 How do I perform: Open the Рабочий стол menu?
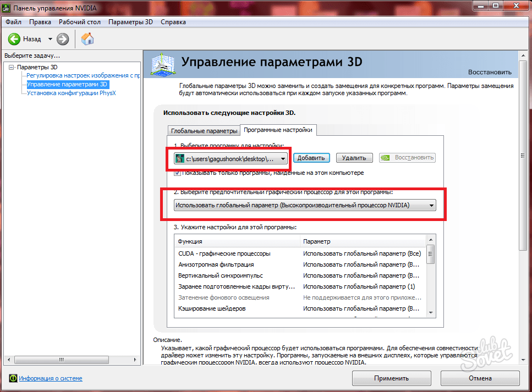point(80,22)
